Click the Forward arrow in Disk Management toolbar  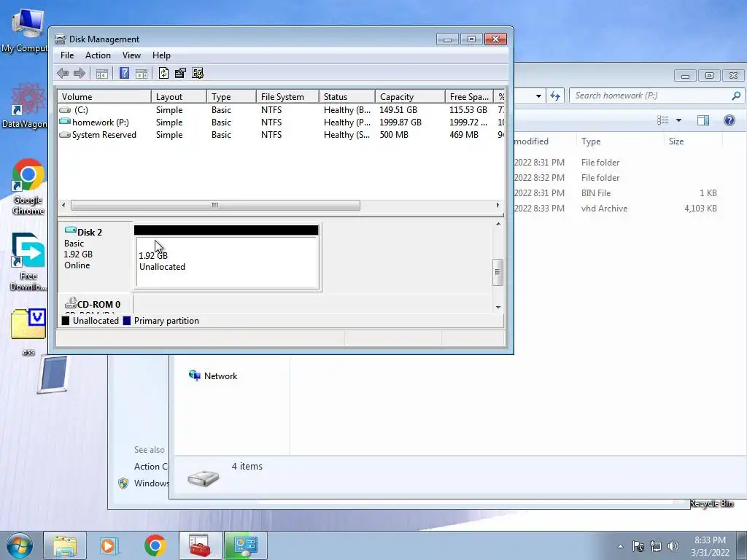80,74
